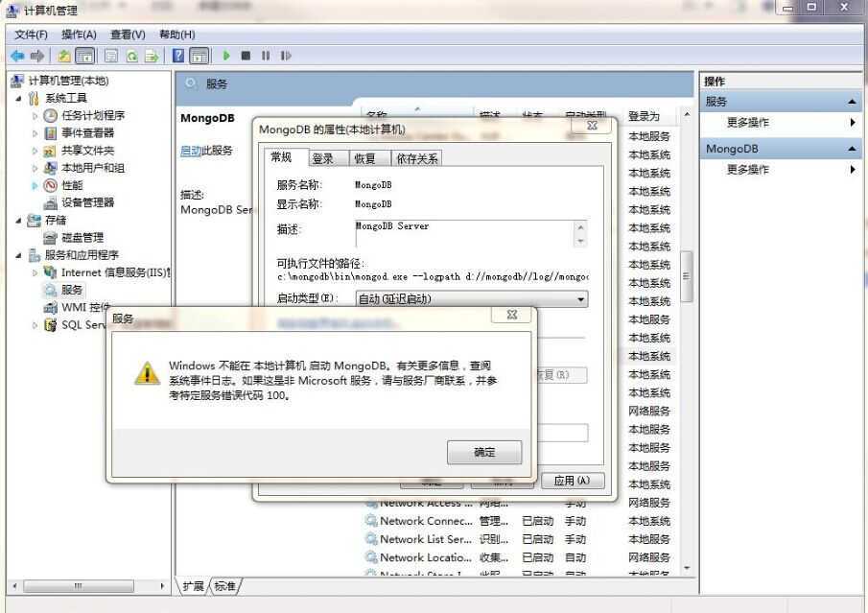Viewport: 868px width, 613px height.
Task: Click the 启动 link to start service
Action: pyautogui.click(x=191, y=151)
